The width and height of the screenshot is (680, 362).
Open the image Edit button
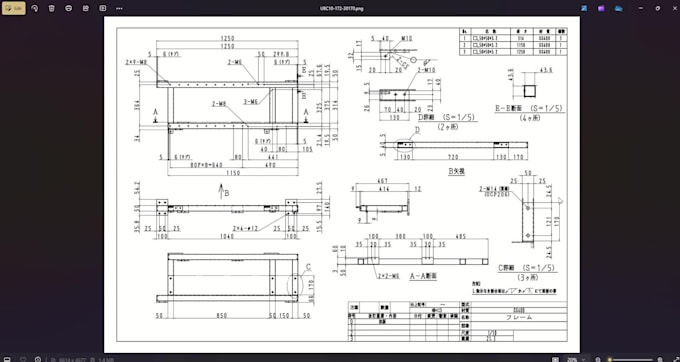pyautogui.click(x=14, y=8)
